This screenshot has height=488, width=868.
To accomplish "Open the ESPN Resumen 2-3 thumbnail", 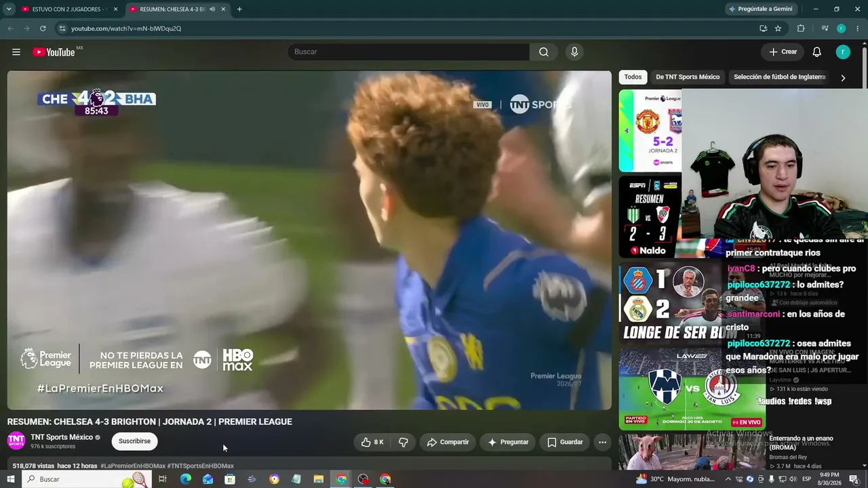I will tap(650, 217).
